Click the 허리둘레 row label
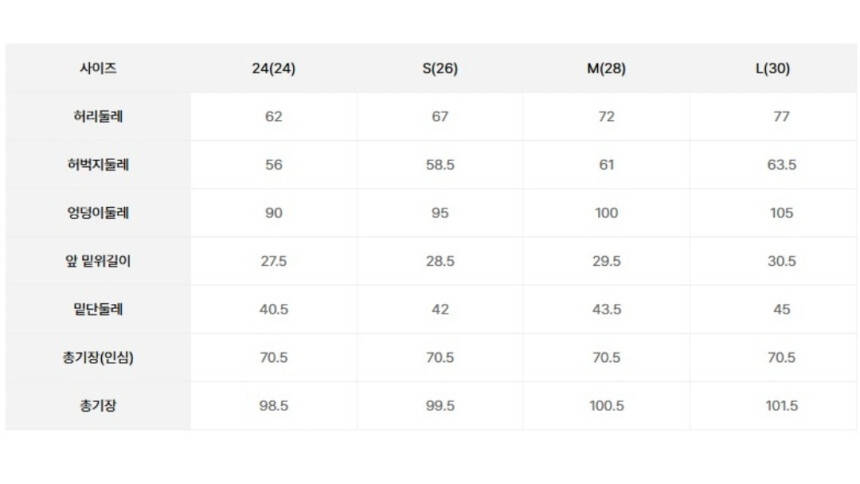Image resolution: width=860 pixels, height=484 pixels. (x=98, y=117)
